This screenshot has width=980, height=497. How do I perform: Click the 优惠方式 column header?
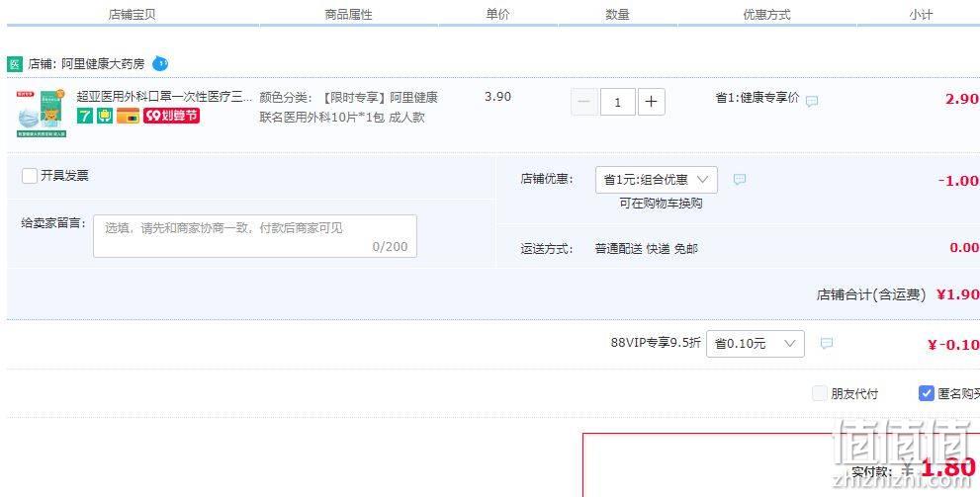pos(766,15)
